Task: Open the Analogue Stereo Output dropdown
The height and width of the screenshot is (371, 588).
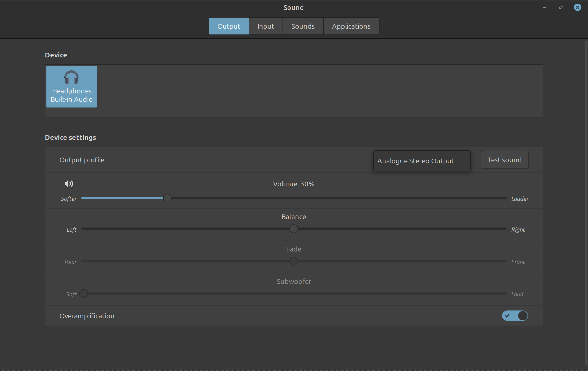Action: point(422,161)
